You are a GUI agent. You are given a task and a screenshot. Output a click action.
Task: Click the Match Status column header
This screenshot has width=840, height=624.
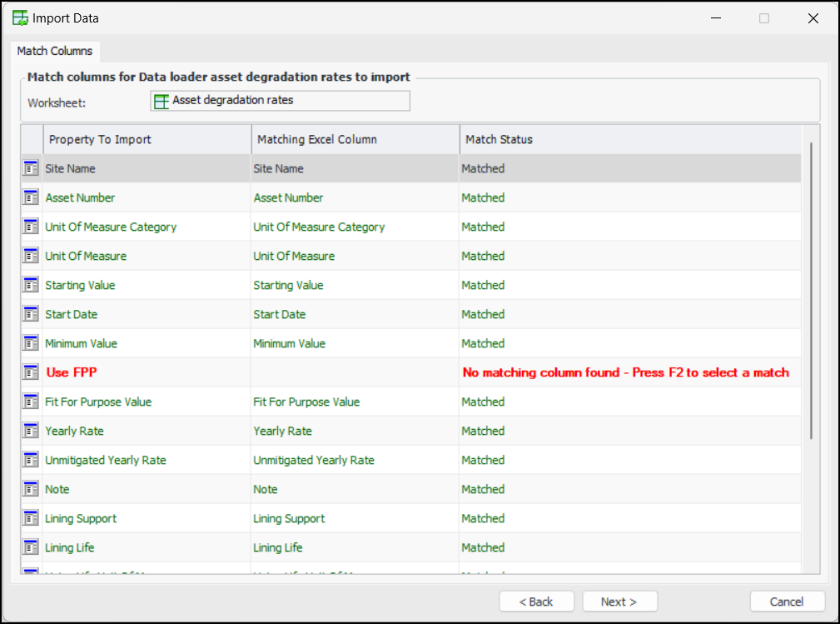[x=629, y=139]
